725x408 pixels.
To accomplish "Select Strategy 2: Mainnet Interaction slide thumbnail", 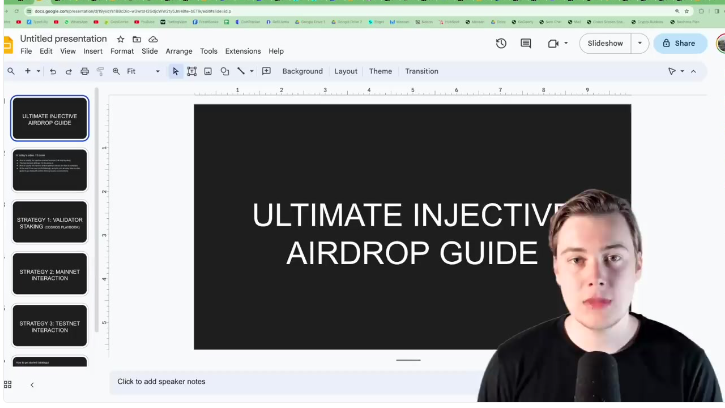I will pos(49,274).
